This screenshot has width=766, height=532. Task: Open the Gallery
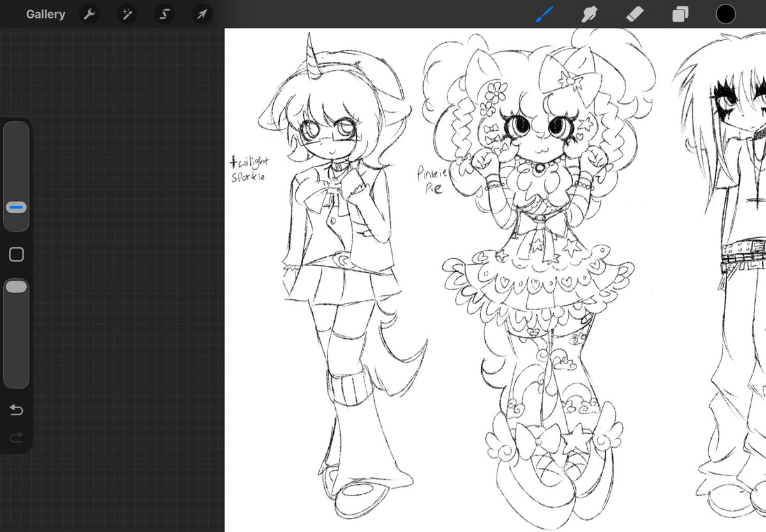45,14
